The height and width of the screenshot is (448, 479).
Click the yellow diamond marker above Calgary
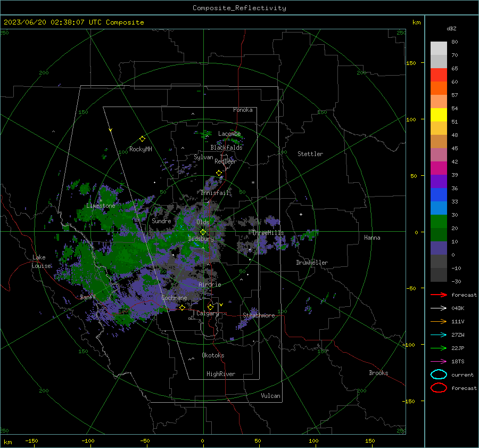coord(210,307)
